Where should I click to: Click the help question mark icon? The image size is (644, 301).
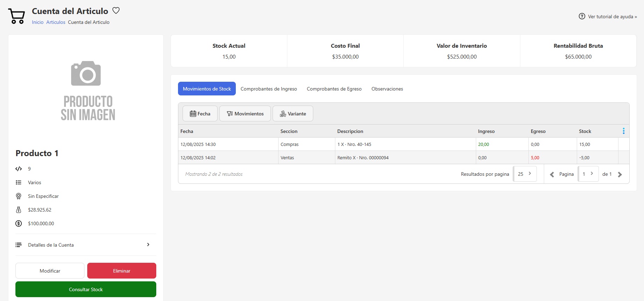(582, 16)
